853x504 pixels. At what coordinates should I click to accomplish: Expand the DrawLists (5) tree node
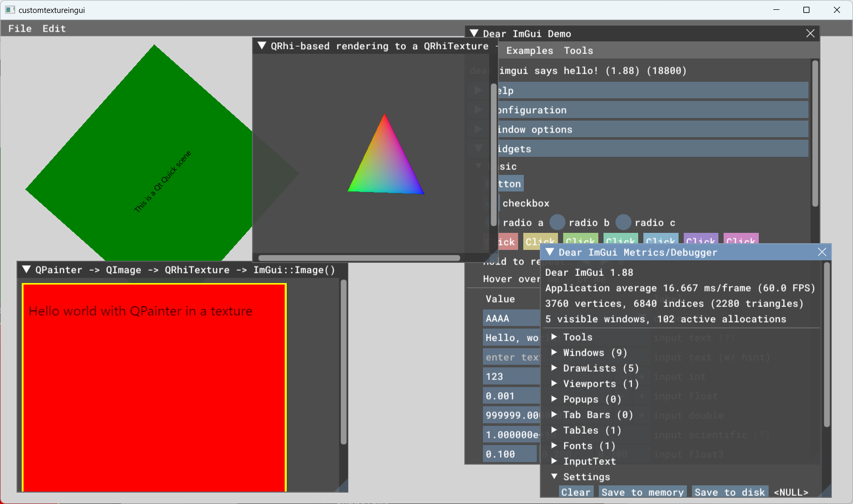554,368
